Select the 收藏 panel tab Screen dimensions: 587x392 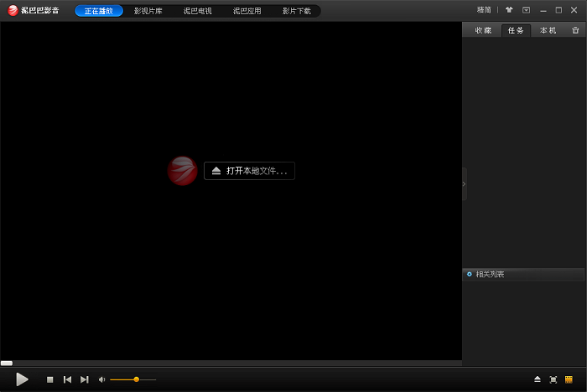pos(483,30)
